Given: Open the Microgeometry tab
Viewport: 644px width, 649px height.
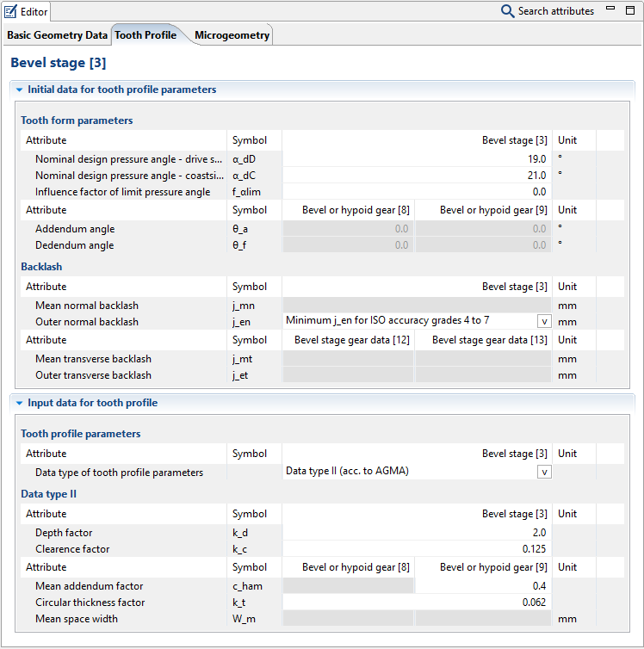Looking at the screenshot, I should (232, 35).
